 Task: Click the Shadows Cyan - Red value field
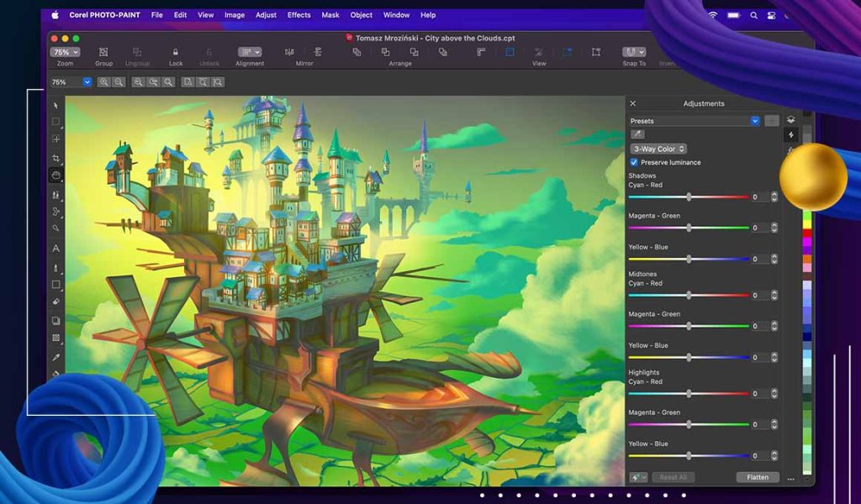click(759, 197)
